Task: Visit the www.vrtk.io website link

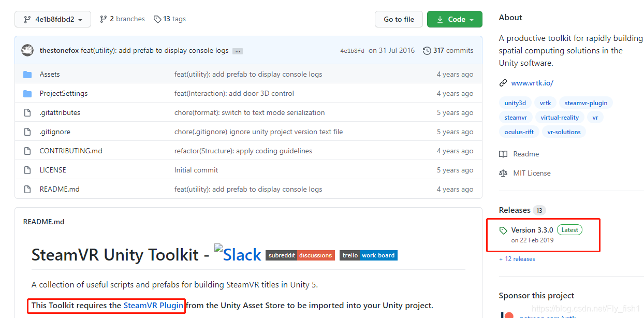Action: click(532, 83)
